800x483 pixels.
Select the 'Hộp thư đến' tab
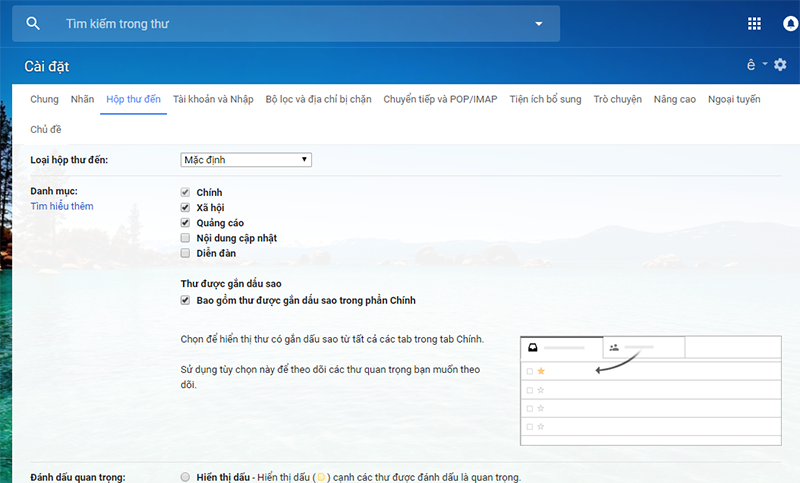[x=133, y=99]
